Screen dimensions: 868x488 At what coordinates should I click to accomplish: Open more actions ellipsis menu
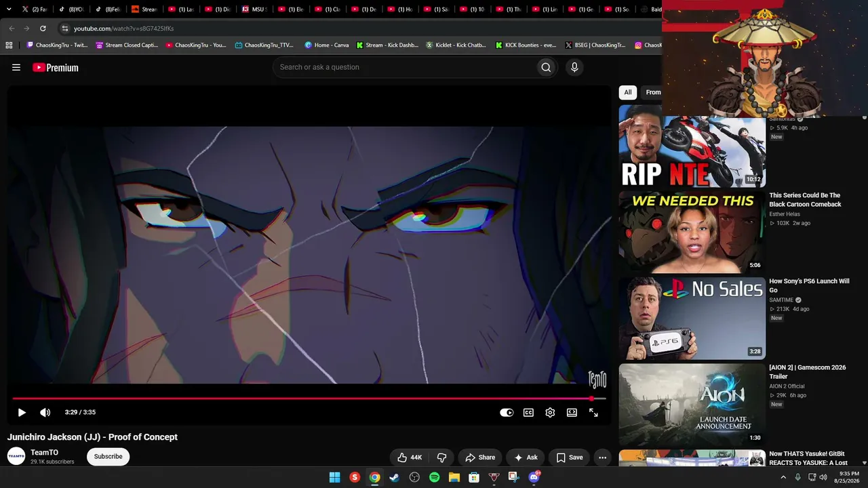tap(602, 457)
